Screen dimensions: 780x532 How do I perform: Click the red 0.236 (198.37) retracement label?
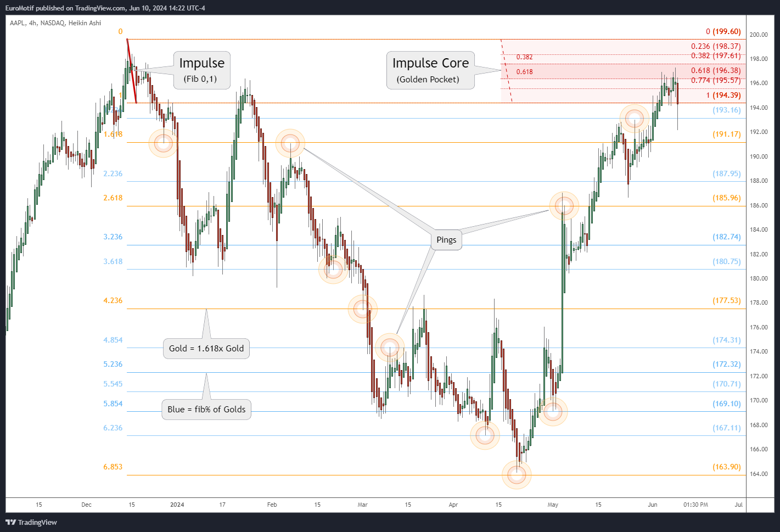[x=716, y=47]
